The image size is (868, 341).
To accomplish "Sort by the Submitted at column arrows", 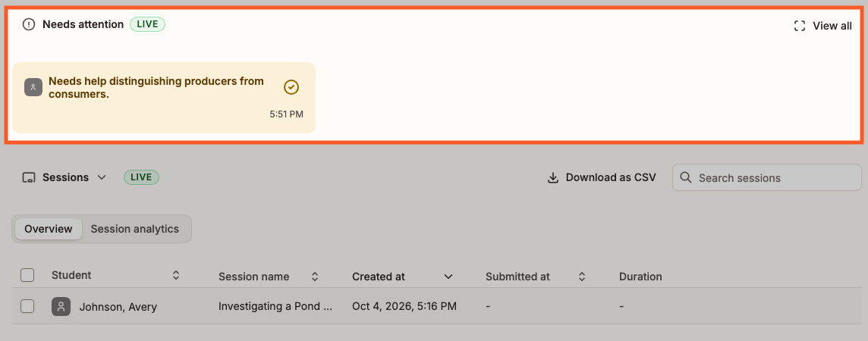I will pyautogui.click(x=582, y=277).
